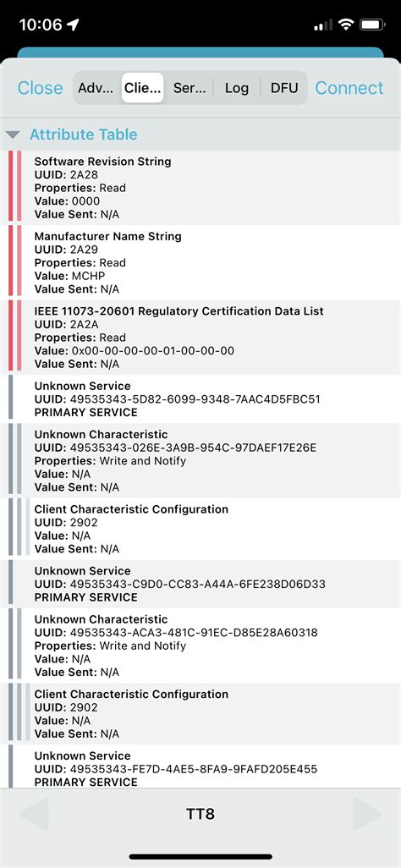
Task: Open the DFU tab
Action: point(284,88)
